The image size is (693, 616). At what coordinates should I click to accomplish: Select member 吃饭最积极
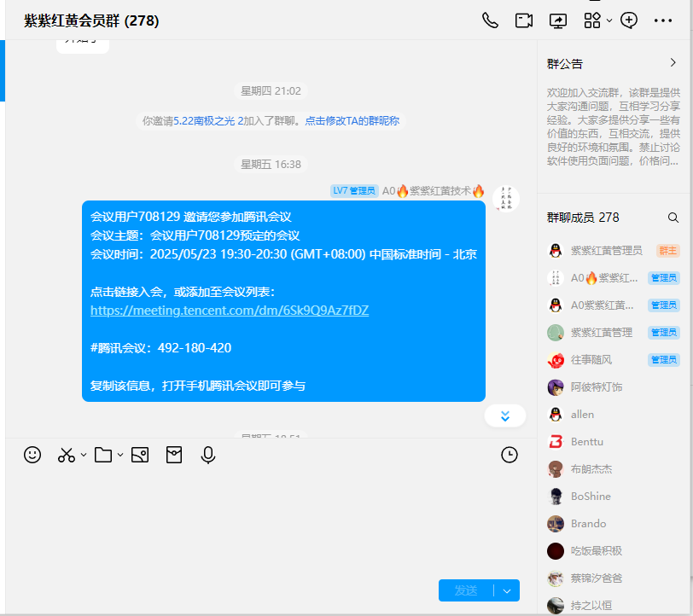tap(613, 551)
